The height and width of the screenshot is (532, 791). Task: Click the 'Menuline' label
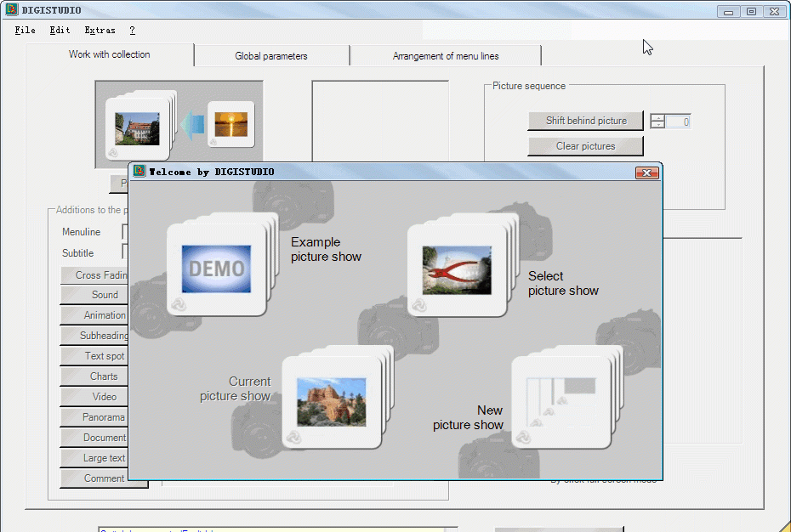tap(81, 232)
